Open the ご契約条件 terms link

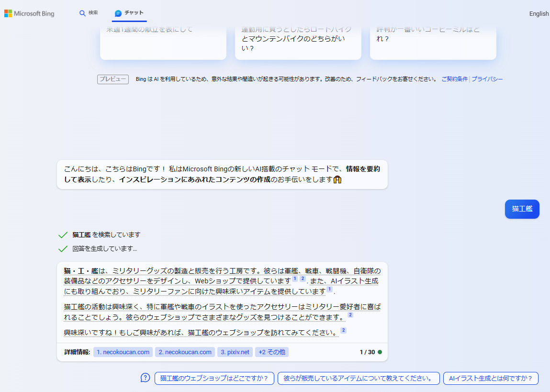tap(454, 79)
